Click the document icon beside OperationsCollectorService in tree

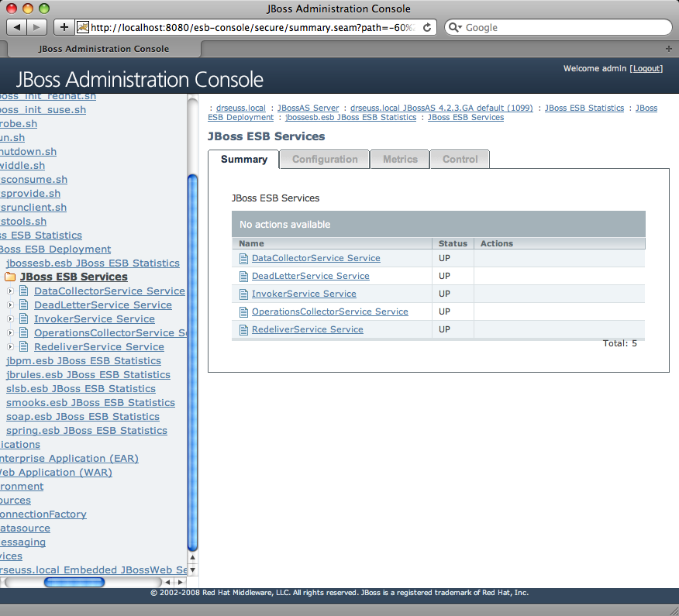(24, 332)
